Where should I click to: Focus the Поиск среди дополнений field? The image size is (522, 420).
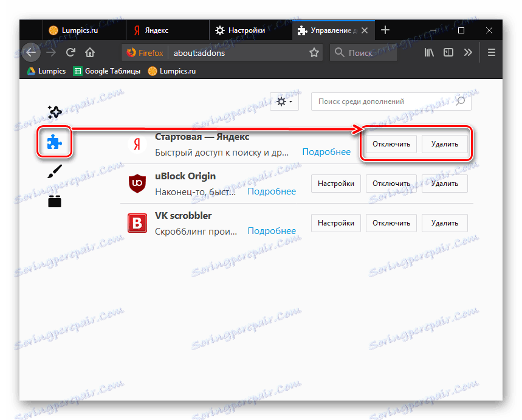391,102
